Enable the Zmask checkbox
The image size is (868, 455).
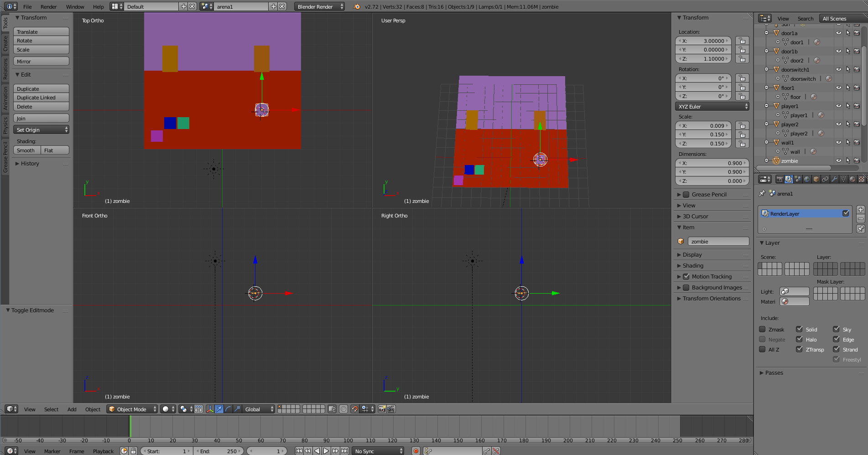point(762,329)
